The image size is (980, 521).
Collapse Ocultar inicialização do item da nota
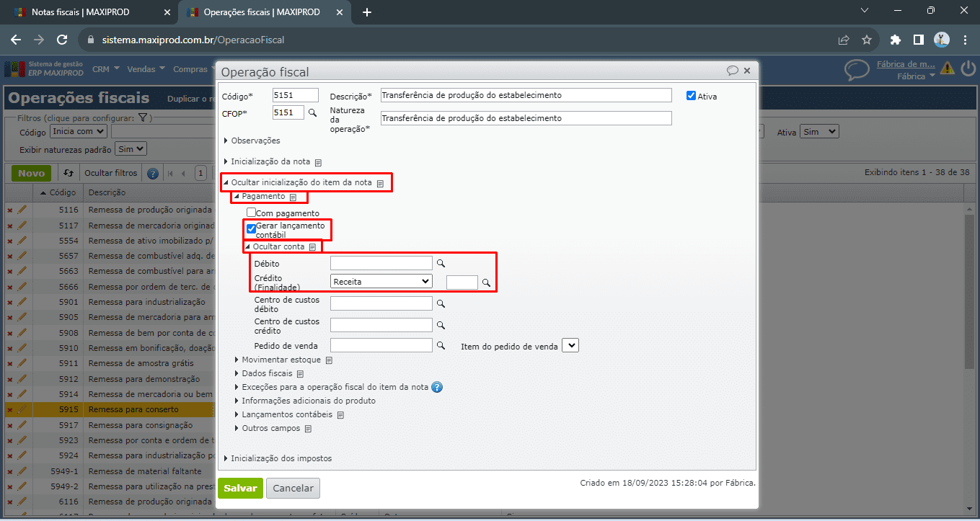point(298,183)
